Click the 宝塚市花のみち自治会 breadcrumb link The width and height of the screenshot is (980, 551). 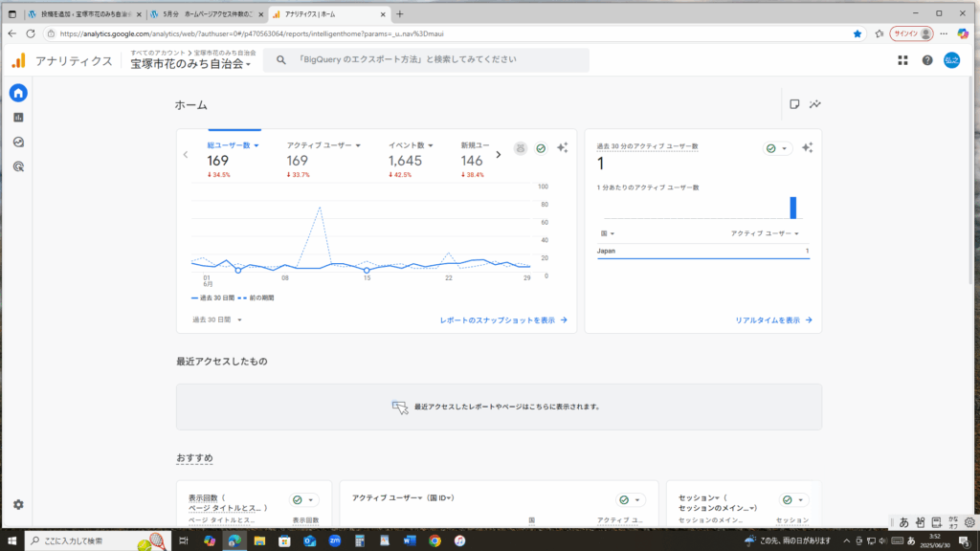pyautogui.click(x=224, y=54)
